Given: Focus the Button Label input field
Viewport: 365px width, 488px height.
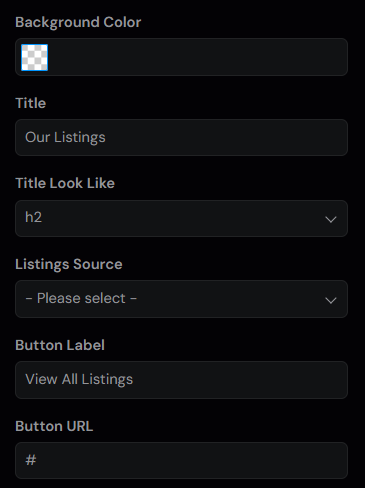Looking at the screenshot, I should (x=181, y=380).
